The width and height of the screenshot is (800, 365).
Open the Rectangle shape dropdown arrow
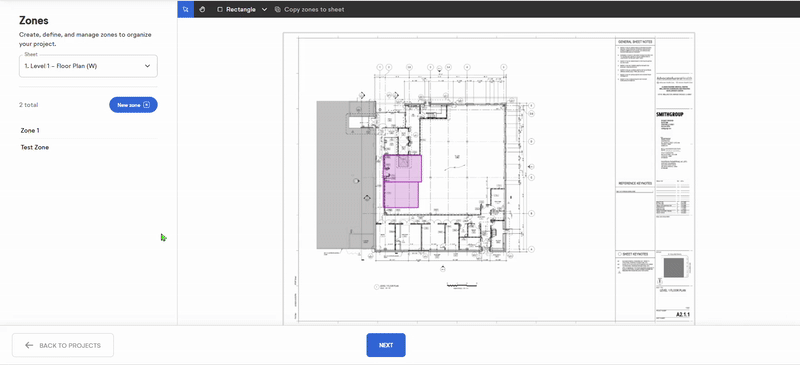click(264, 9)
